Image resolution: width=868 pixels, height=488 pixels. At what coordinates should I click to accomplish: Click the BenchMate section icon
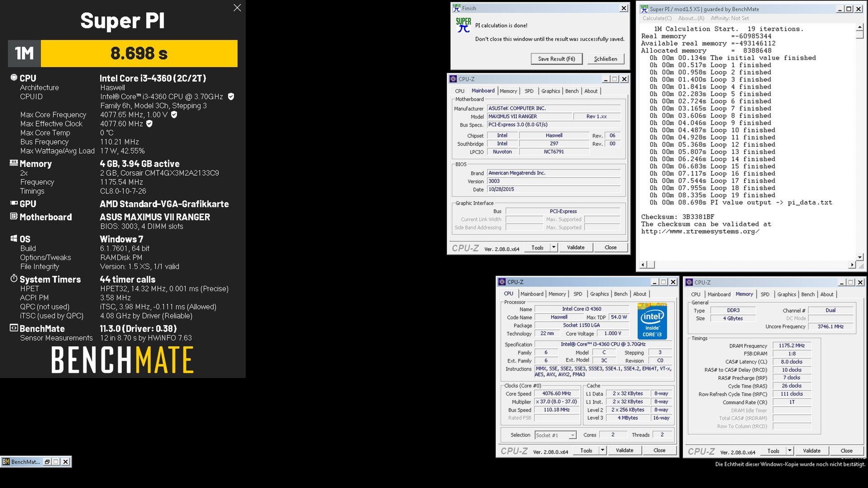pyautogui.click(x=14, y=328)
